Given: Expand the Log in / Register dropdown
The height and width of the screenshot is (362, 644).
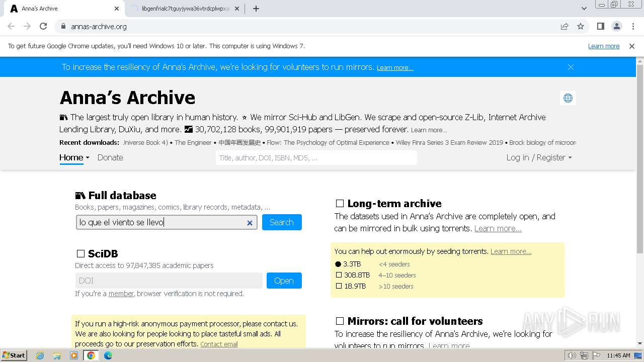Looking at the screenshot, I should (539, 157).
